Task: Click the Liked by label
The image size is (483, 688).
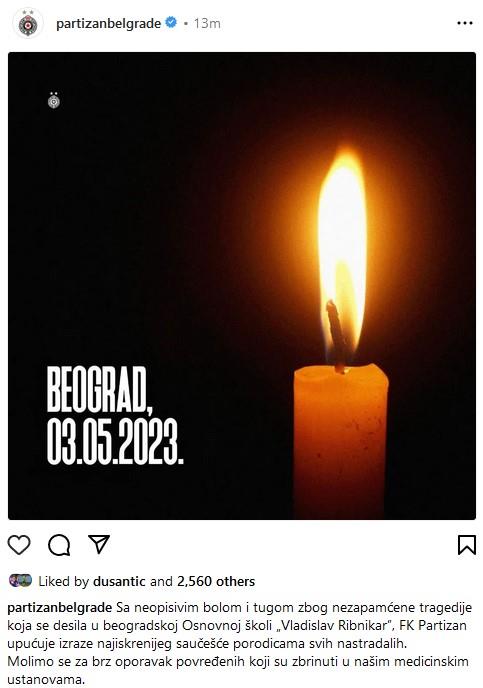Action: click(64, 581)
